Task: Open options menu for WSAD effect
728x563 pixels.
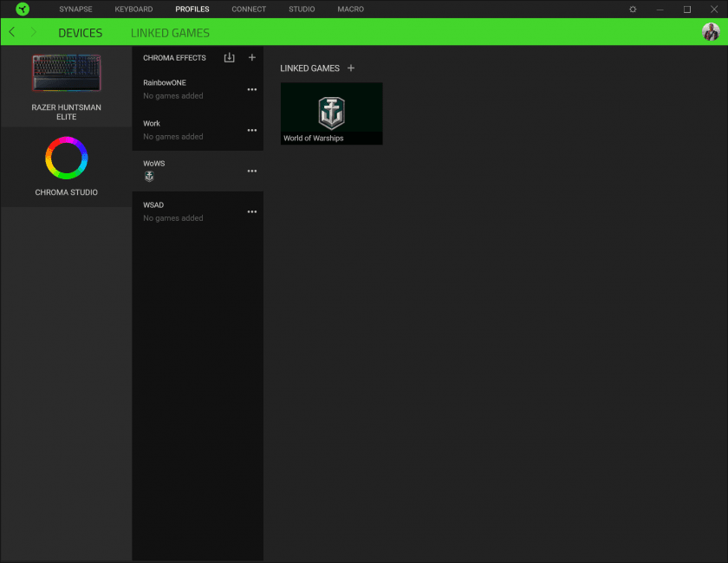Action: click(x=251, y=212)
